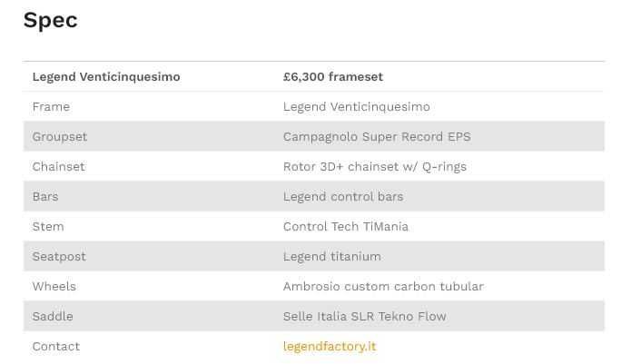Select Rotor 3D+ chainset w/ Q-rings text
Viewport: 621px width, 364px height.
(x=375, y=167)
